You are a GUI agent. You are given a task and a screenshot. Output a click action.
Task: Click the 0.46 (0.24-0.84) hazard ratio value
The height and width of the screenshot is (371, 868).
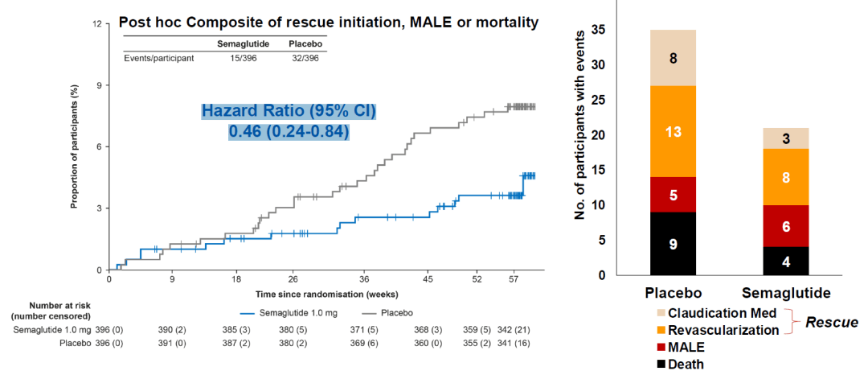point(289,133)
